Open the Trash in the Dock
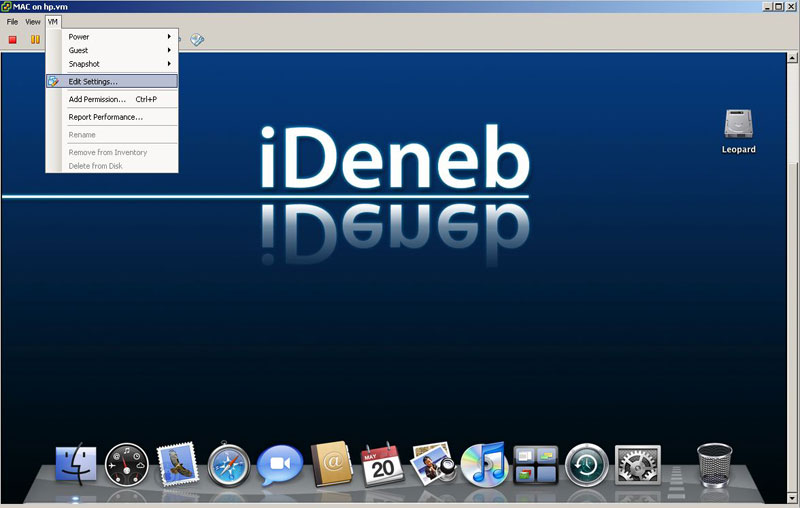Viewport: 800px width, 508px height. 714,464
